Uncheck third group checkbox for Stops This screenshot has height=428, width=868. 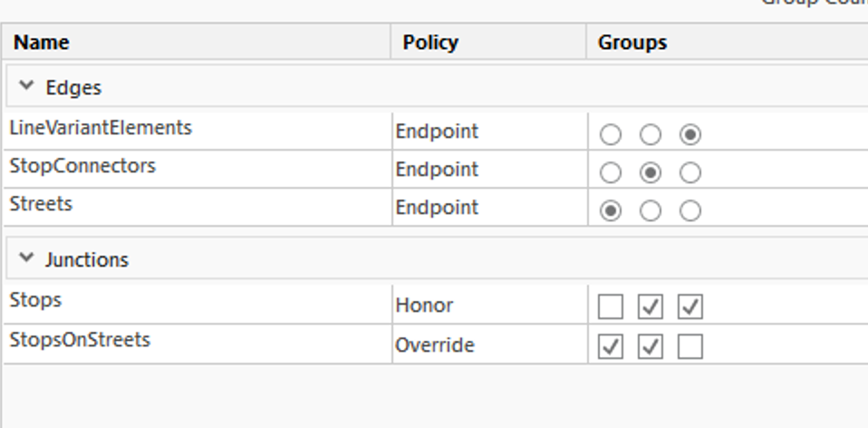[x=690, y=307]
